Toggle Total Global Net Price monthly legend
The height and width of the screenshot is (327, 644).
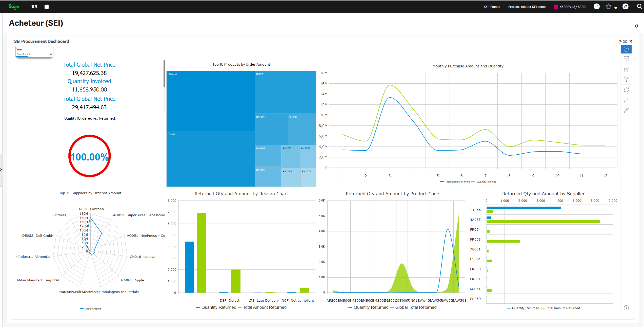[455, 182]
